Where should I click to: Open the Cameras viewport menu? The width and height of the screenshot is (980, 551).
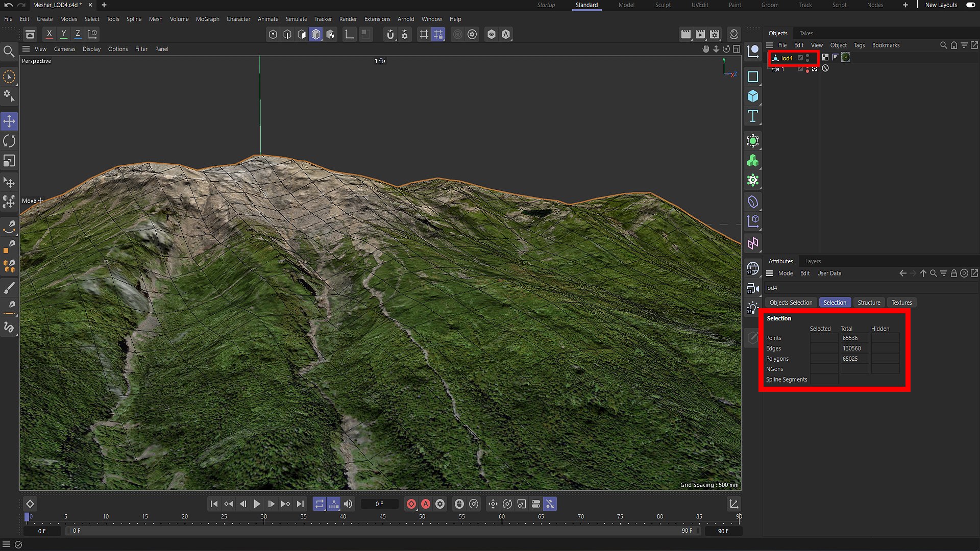65,49
